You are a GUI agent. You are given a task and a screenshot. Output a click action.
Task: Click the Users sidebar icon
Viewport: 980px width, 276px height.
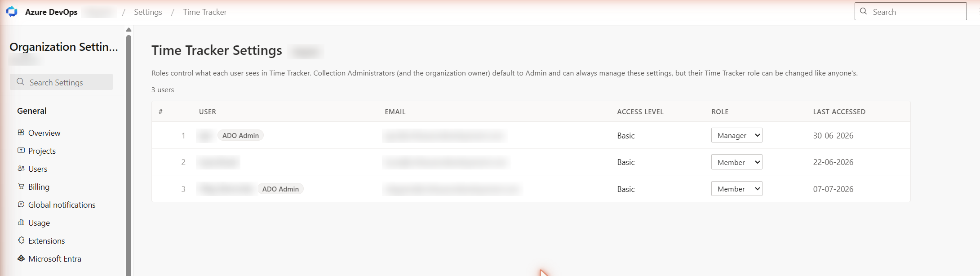click(x=21, y=169)
